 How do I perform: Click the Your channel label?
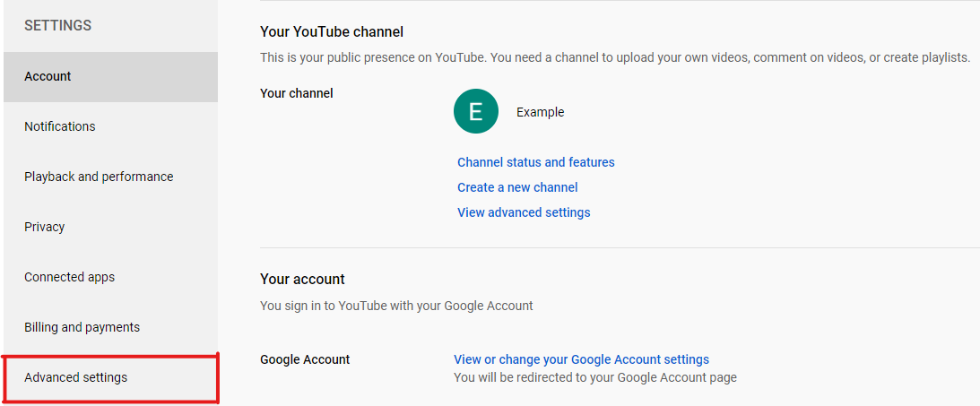pos(296,92)
